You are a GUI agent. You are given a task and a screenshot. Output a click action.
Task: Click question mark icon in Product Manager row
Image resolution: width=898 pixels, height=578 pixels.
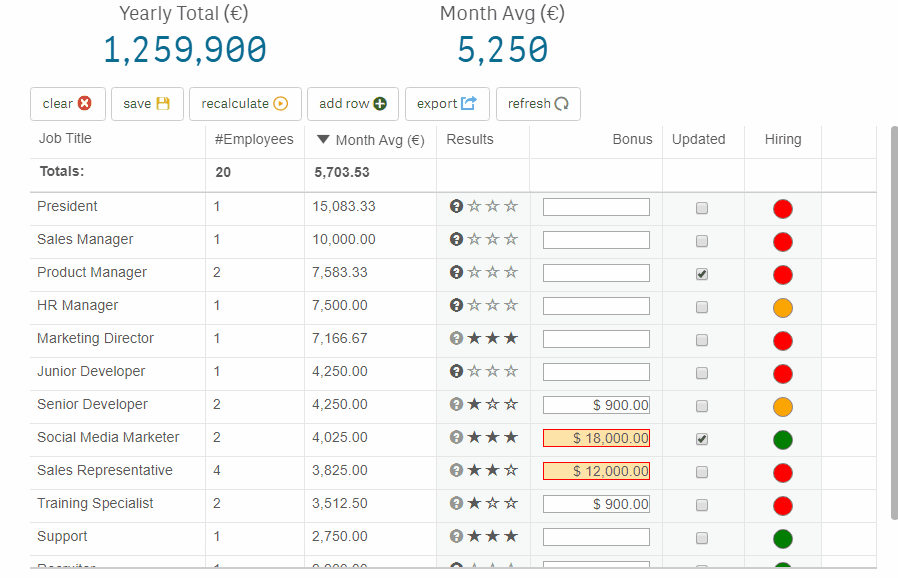pyautogui.click(x=456, y=272)
